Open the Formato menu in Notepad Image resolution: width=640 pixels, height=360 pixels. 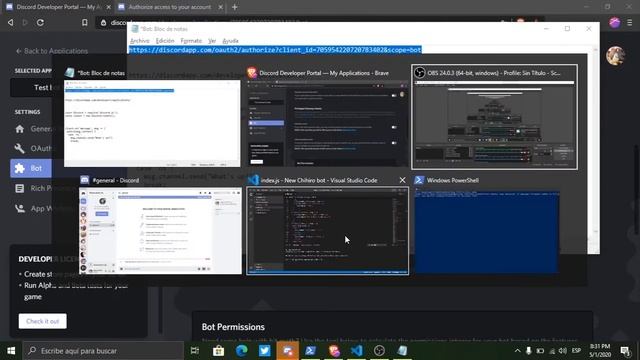point(191,41)
